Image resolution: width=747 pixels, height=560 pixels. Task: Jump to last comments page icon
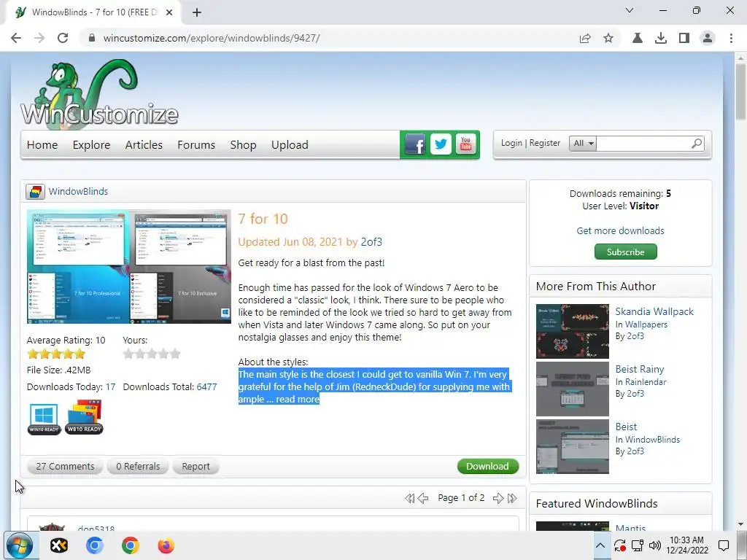(x=512, y=498)
